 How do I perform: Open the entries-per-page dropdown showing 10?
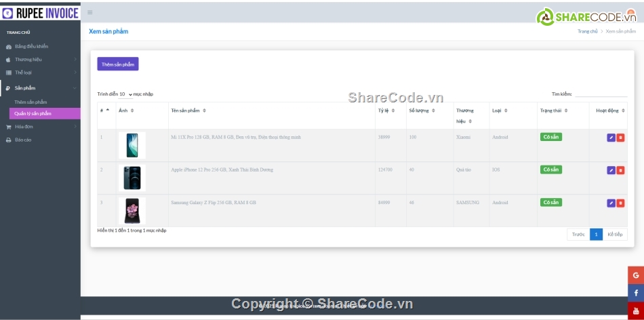(x=125, y=94)
